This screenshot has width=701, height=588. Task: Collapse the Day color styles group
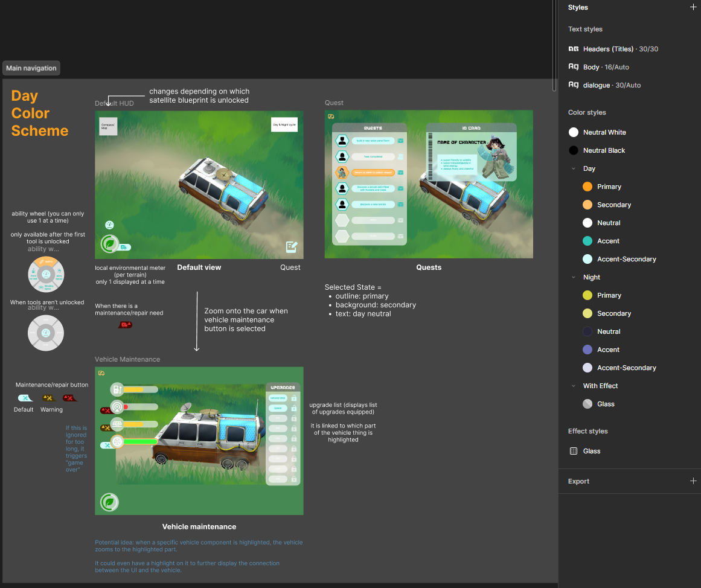tap(574, 168)
